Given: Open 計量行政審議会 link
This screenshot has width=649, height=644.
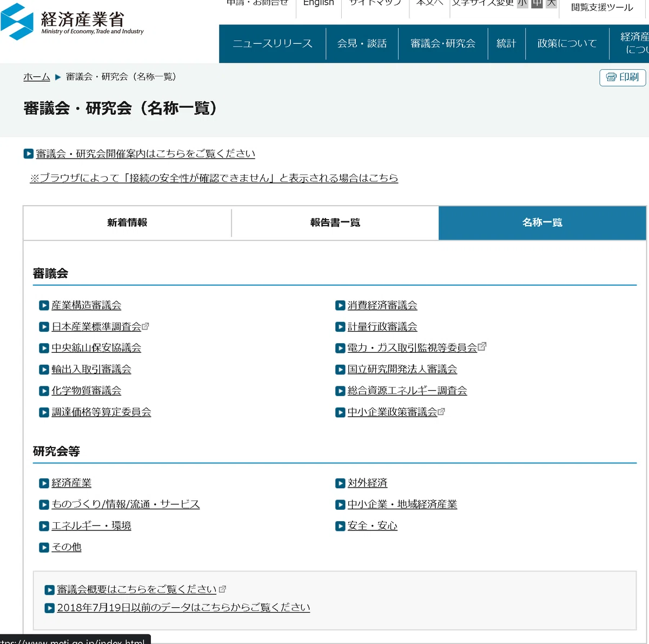Looking at the screenshot, I should pyautogui.click(x=382, y=327).
